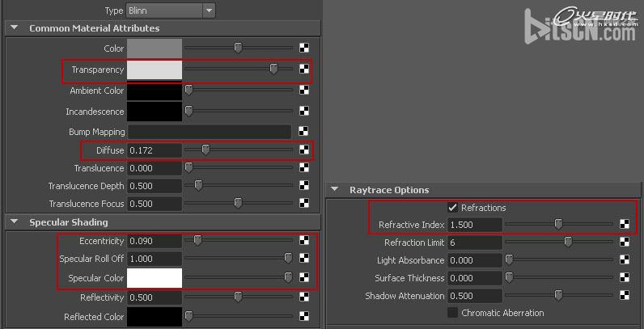
Task: Click the Translucence slider handle
Action: pyautogui.click(x=189, y=167)
